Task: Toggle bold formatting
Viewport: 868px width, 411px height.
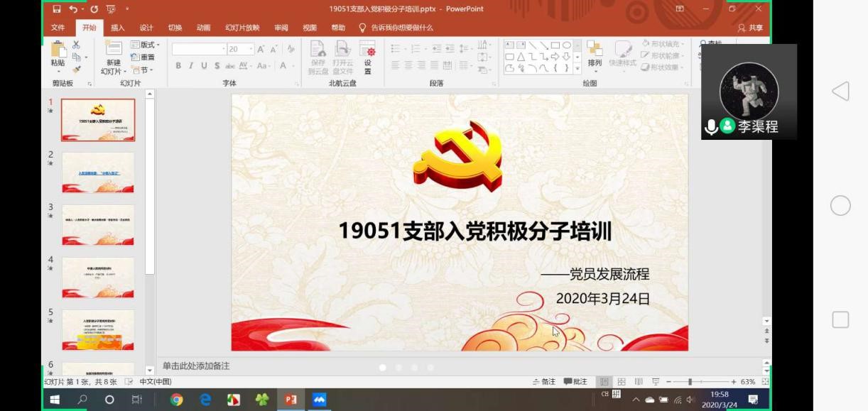Action: (x=178, y=66)
